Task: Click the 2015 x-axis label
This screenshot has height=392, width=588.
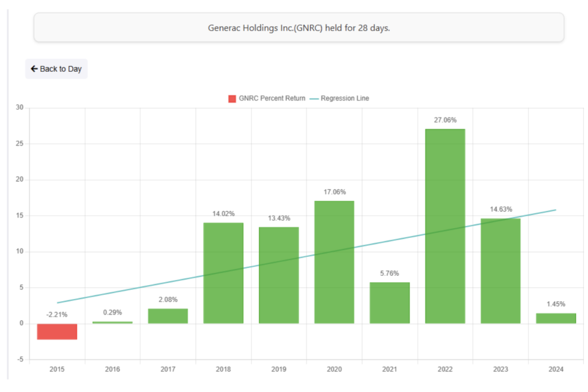Action: coord(57,370)
